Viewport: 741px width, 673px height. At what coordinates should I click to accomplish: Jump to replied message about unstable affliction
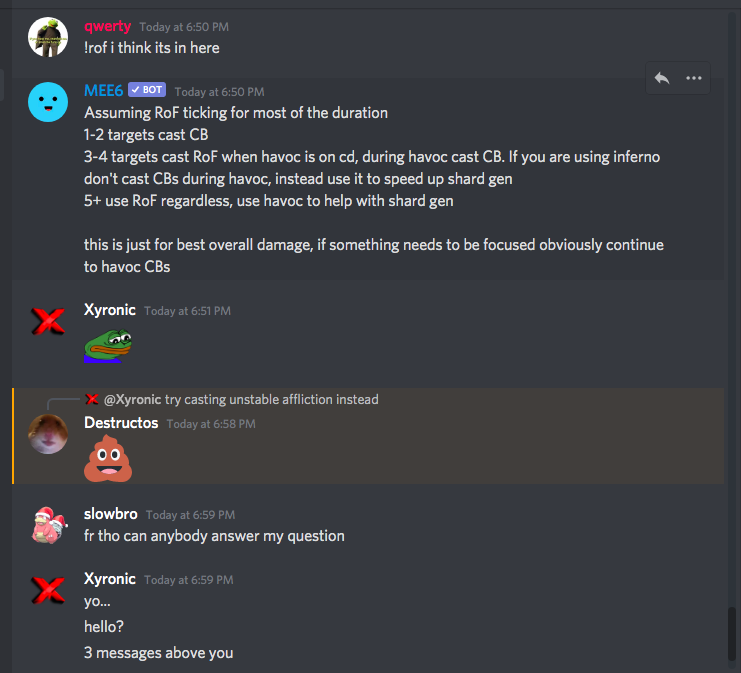272,399
